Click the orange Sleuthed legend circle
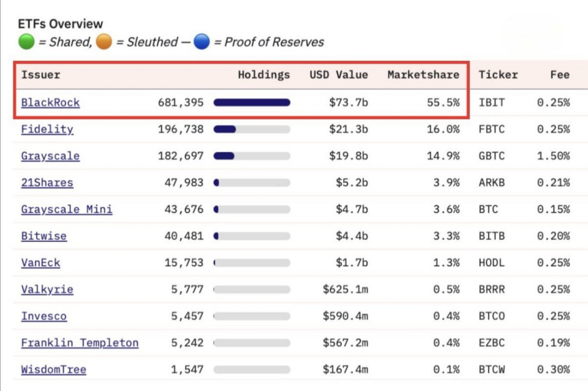This screenshot has width=588, height=391. [104, 42]
